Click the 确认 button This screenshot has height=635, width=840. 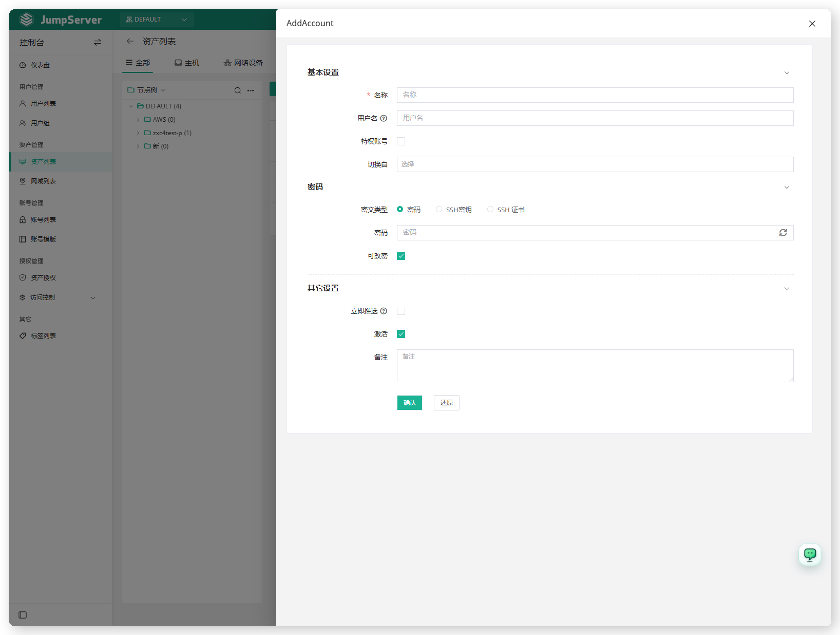pos(410,403)
